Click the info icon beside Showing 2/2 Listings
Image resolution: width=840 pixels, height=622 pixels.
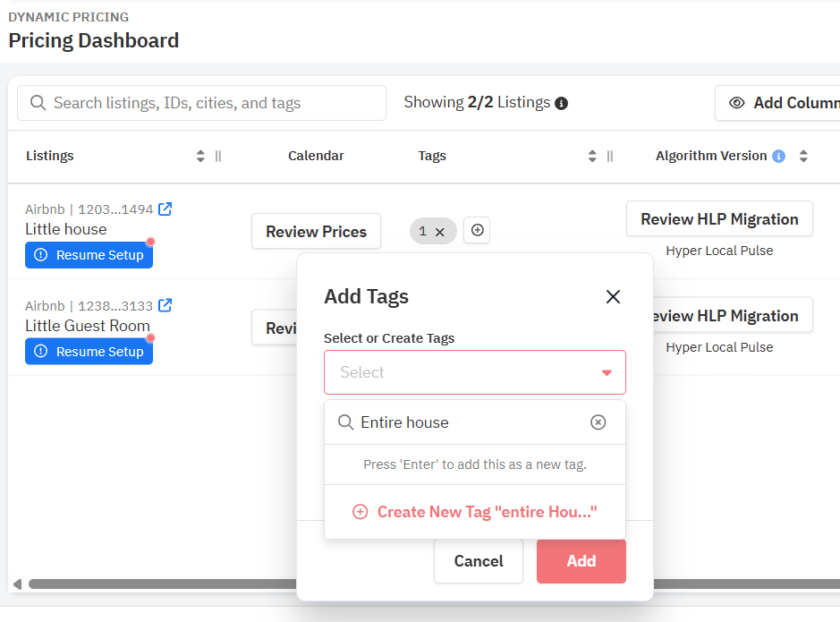coord(562,104)
